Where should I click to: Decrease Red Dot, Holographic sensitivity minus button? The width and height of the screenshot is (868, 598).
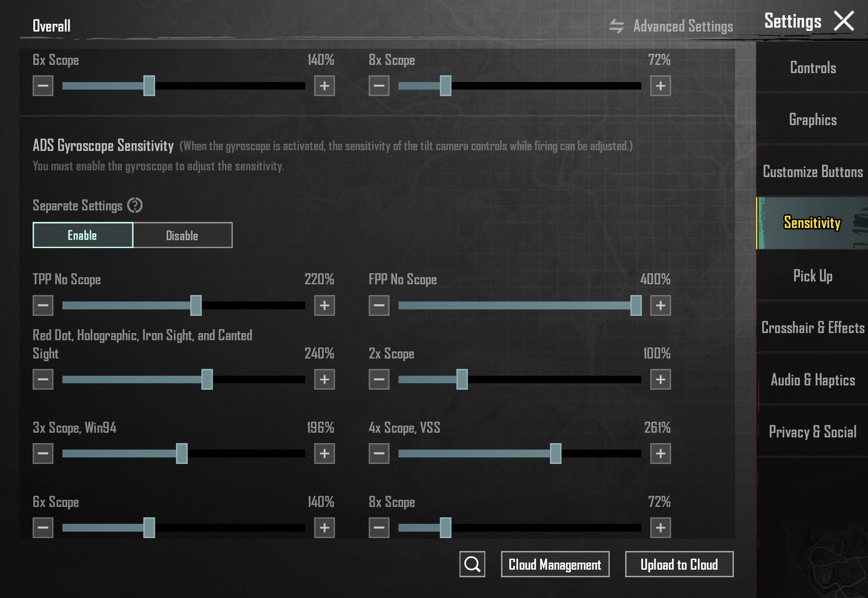(43, 379)
